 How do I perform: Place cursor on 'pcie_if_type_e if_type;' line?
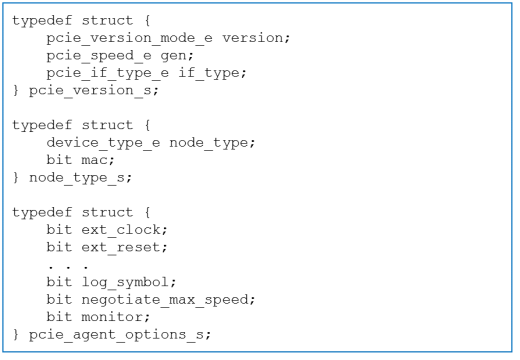(147, 73)
